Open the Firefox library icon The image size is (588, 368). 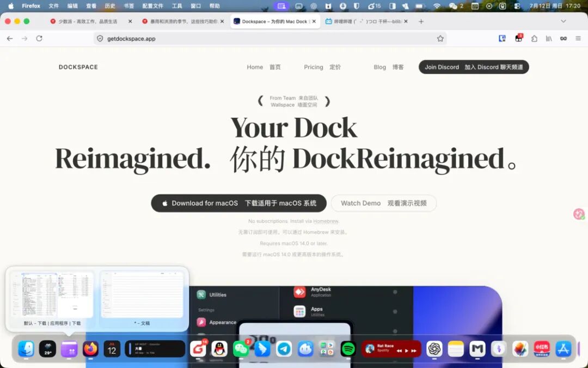(x=549, y=38)
